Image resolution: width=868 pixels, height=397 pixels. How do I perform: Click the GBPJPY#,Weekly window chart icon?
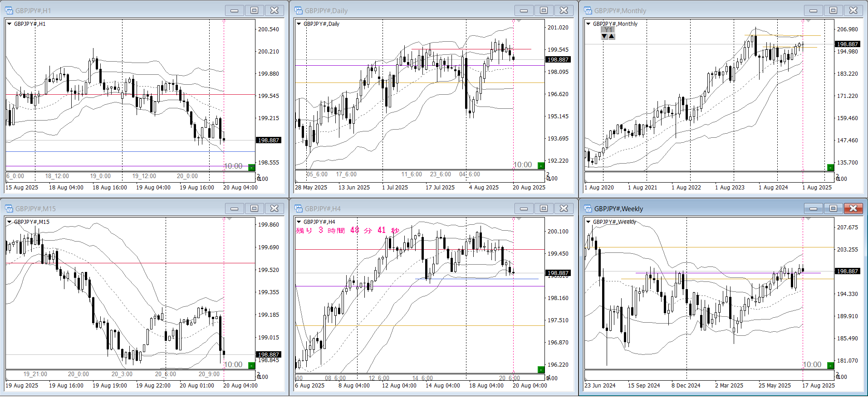588,208
